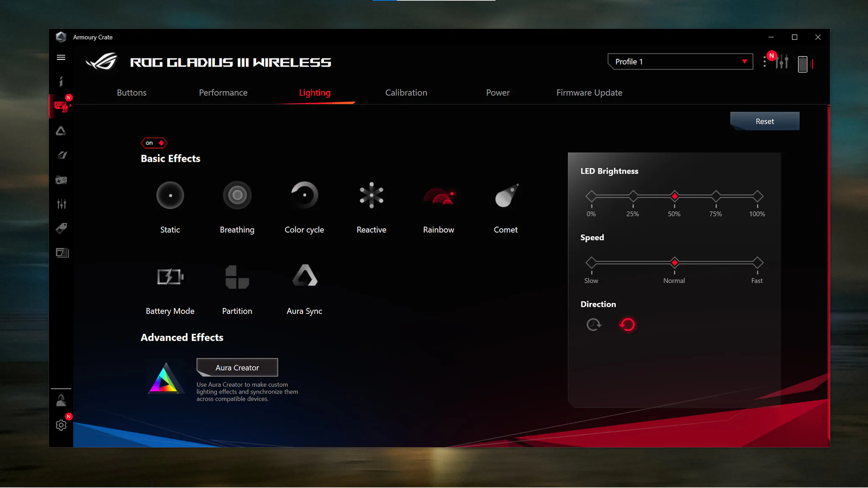Click the Aura Creator prism logo
This screenshot has width=868, height=488.
(165, 378)
